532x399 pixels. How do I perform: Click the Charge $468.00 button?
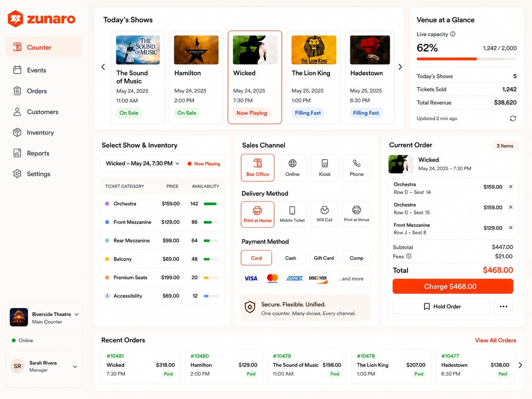pyautogui.click(x=453, y=286)
